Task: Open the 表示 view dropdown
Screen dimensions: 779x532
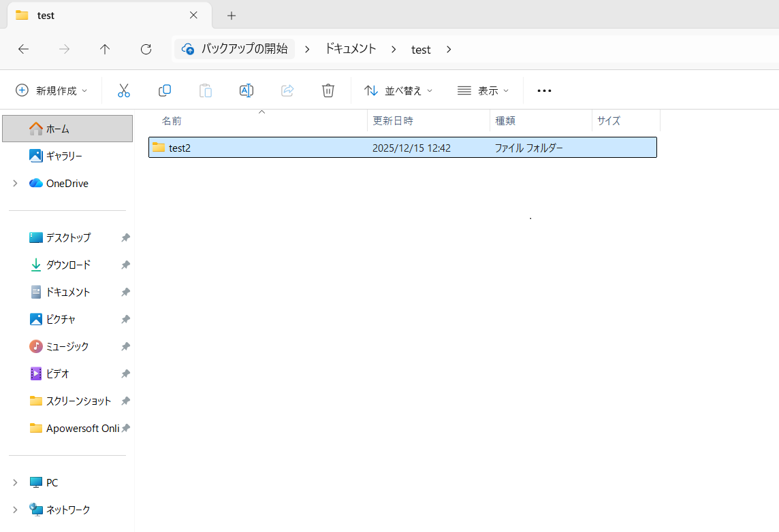Action: point(483,90)
